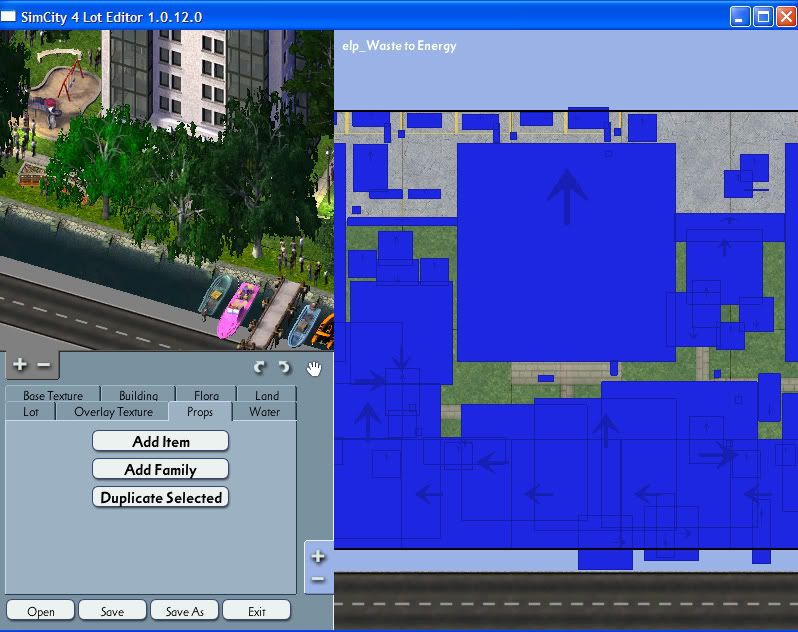The height and width of the screenshot is (632, 798).
Task: Click the Add Family button
Action: (160, 469)
